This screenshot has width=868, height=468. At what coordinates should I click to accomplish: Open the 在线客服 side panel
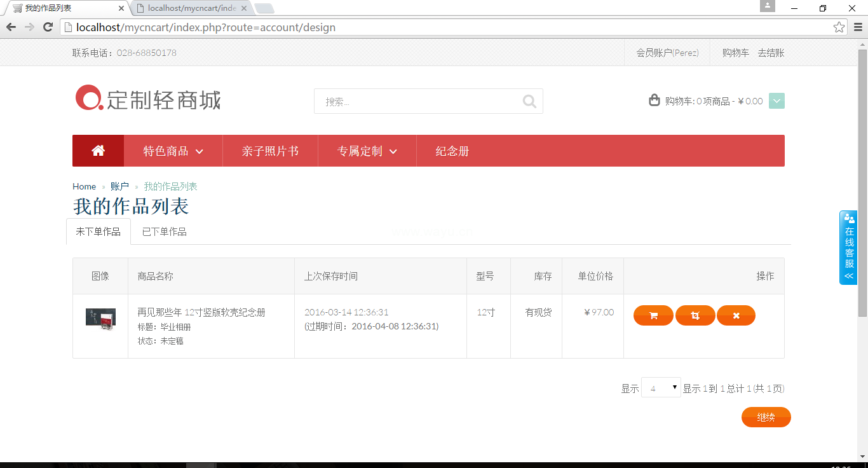(849, 247)
